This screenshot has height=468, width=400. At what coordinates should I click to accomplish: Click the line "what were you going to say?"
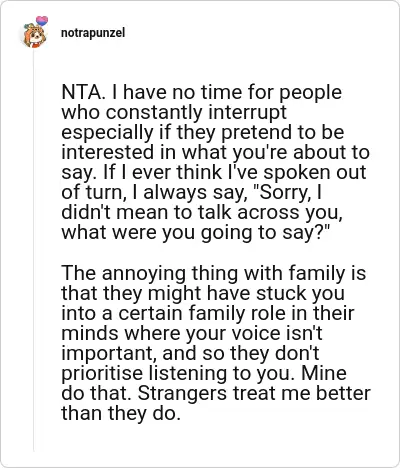[x=195, y=232]
